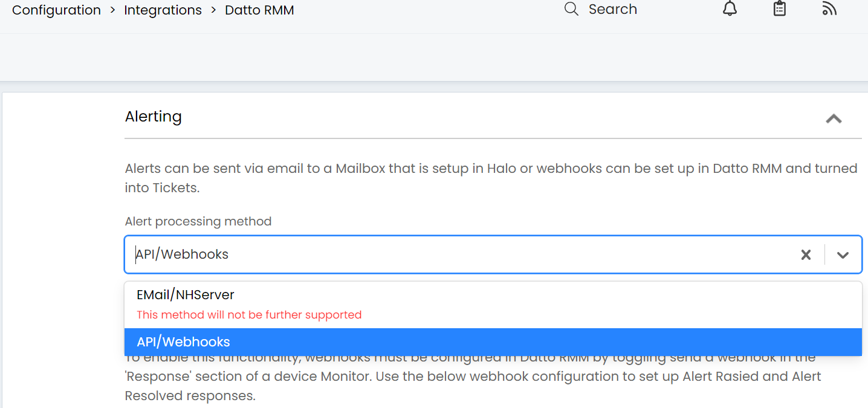Click inside the Alert processing method field
Viewport: 868px width, 408px height.
pos(459,254)
